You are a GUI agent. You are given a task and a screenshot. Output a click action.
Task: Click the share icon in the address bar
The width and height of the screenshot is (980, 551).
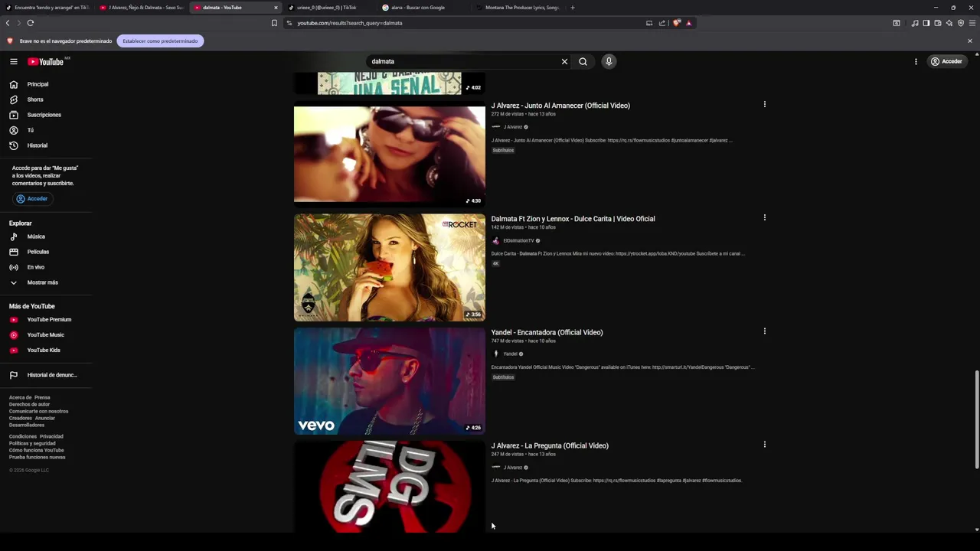pyautogui.click(x=662, y=23)
